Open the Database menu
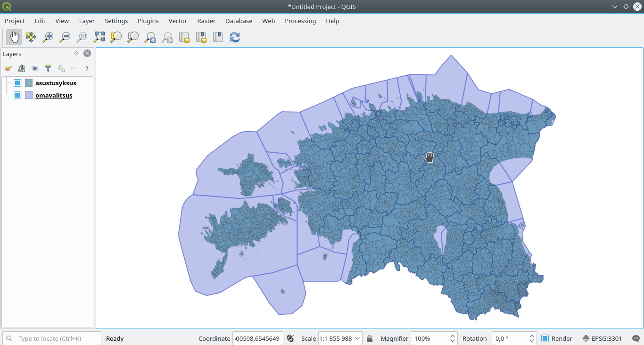This screenshot has height=345, width=644. coord(239,21)
